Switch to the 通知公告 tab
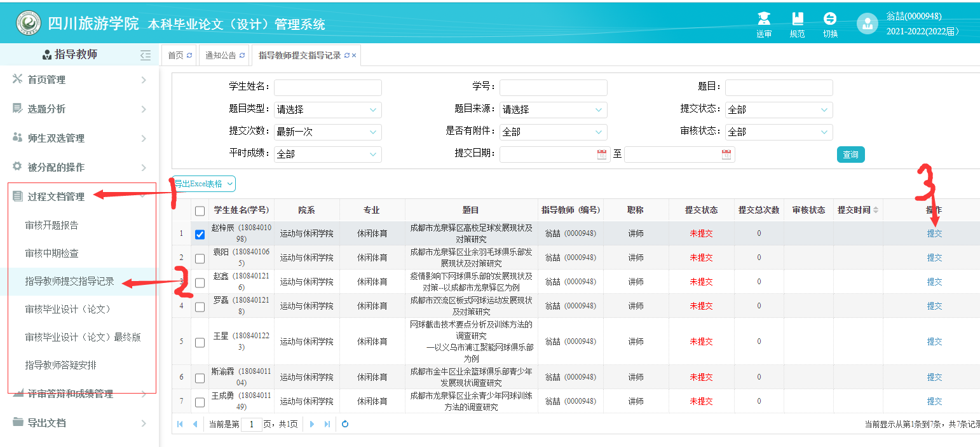Viewport: 980px width, 447px height. pos(225,55)
